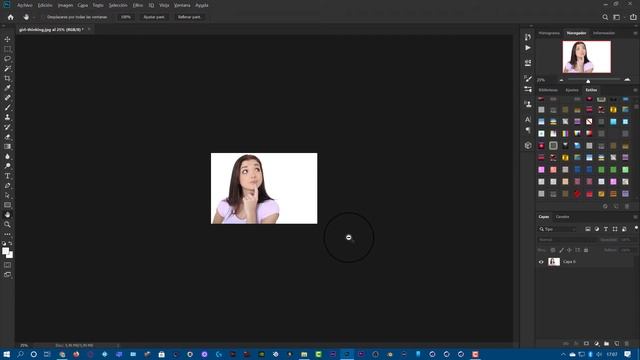Open the Edit Toolbar three-dots button

click(7, 234)
